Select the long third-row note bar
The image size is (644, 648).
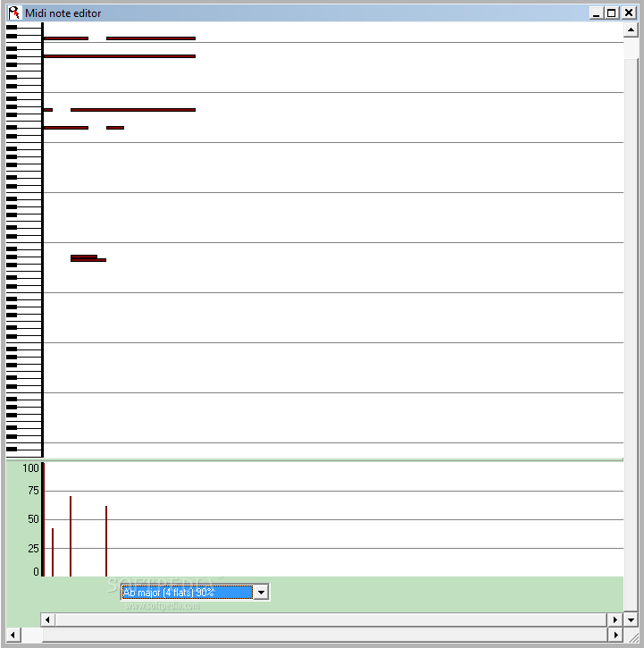[133, 110]
